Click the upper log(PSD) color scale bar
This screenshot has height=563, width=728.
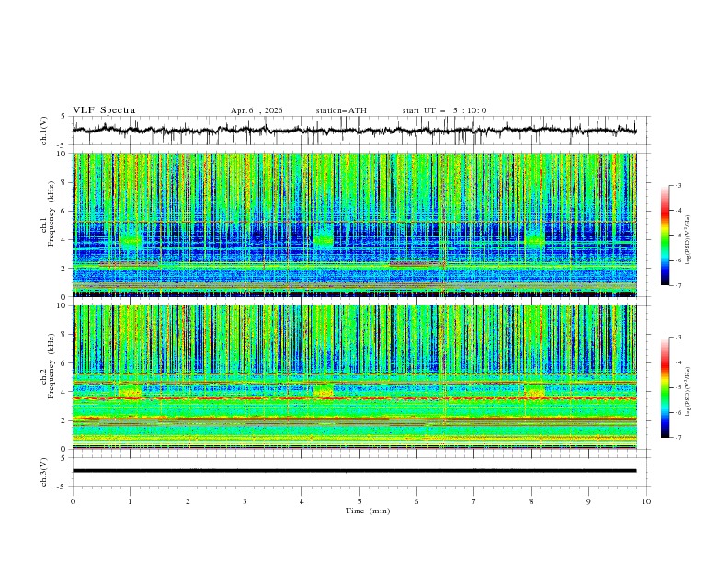[x=665, y=236]
